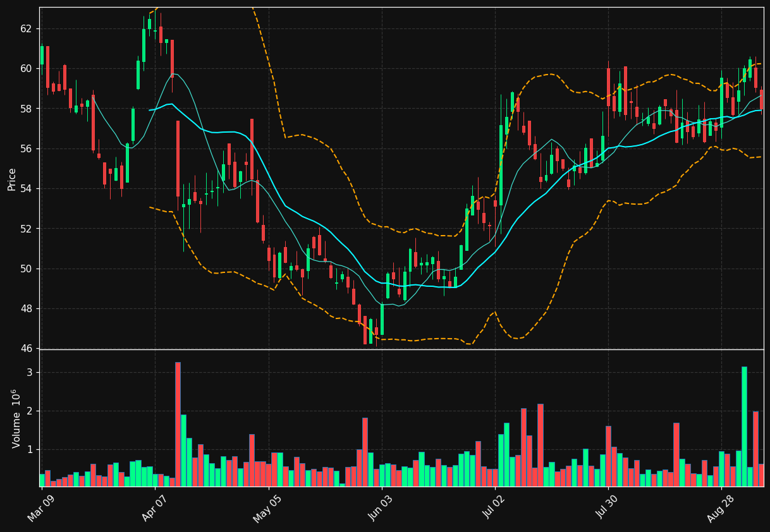This screenshot has width=770, height=532.
Task: Click the volume axis tick label 2
Action: [29, 411]
